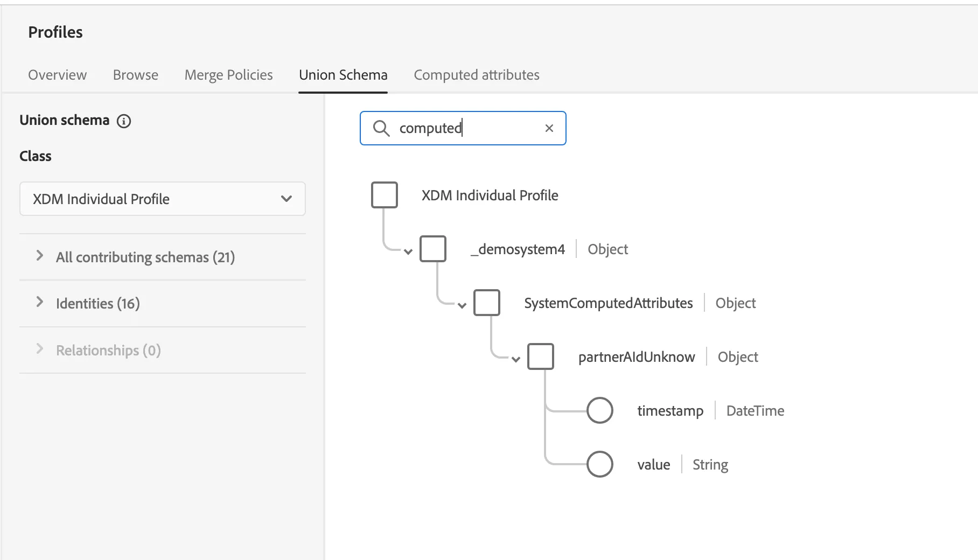Open the Merge Policies tab
The height and width of the screenshot is (560, 978).
click(x=229, y=75)
